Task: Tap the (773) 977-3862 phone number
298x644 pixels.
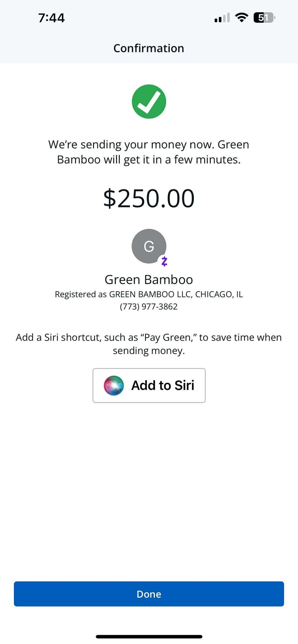Action: point(149,307)
